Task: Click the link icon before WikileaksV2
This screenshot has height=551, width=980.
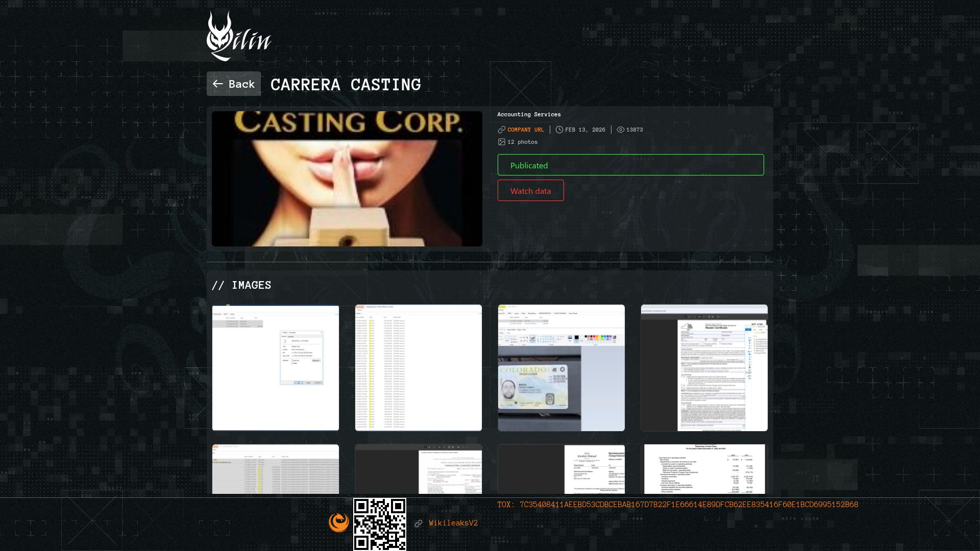Action: coord(420,523)
